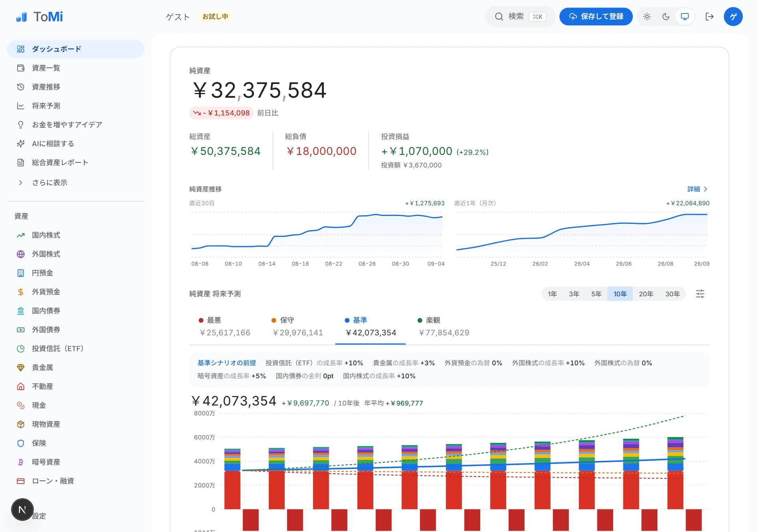
Task: Click the 資産一覧 wallet icon
Action: click(x=21, y=68)
